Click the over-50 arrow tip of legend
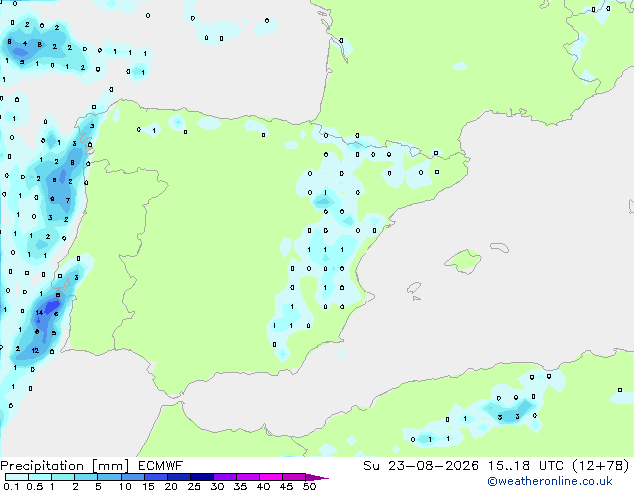The height and width of the screenshot is (490, 634). [317, 477]
